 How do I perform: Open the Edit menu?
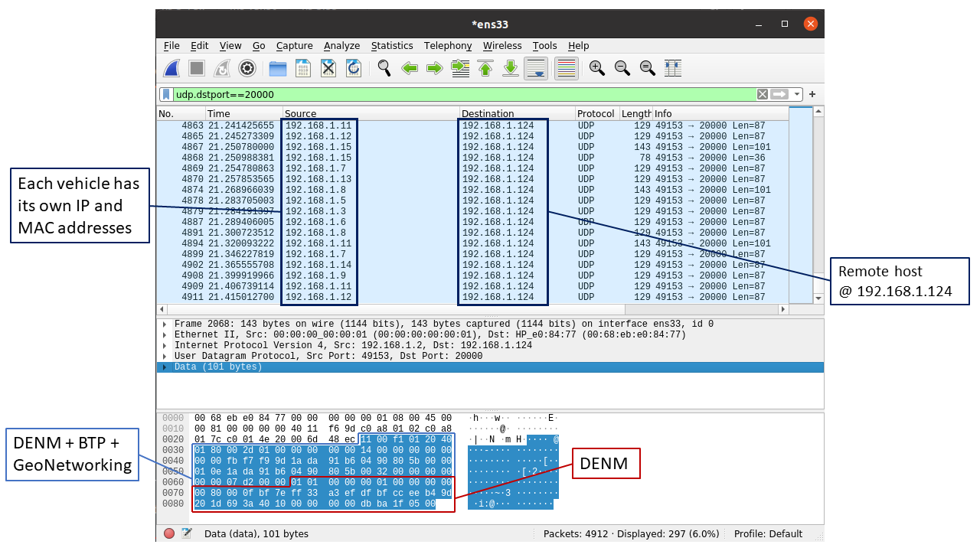(199, 46)
